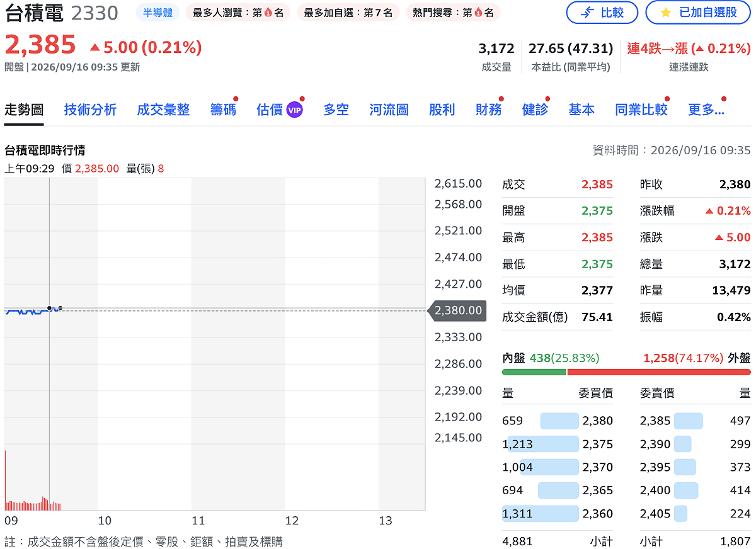Image resolution: width=756 pixels, height=549 pixels.
Task: Click the star icon in 已加自選股
Action: click(666, 13)
